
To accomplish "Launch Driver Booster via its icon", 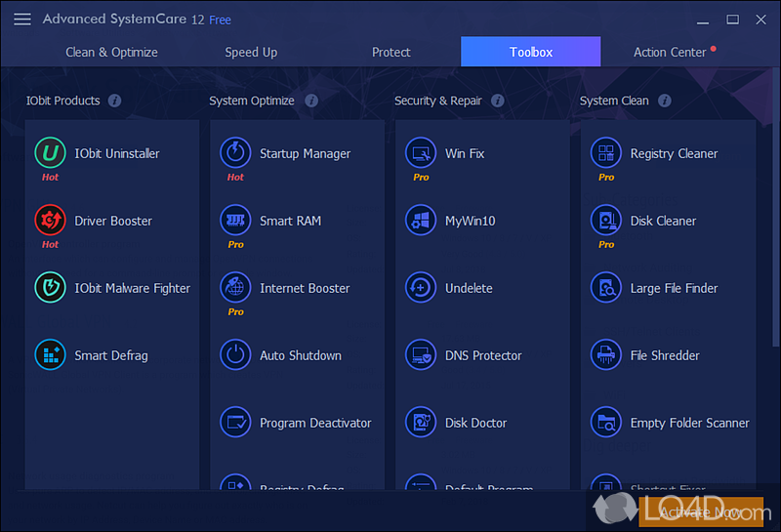I will [x=50, y=221].
